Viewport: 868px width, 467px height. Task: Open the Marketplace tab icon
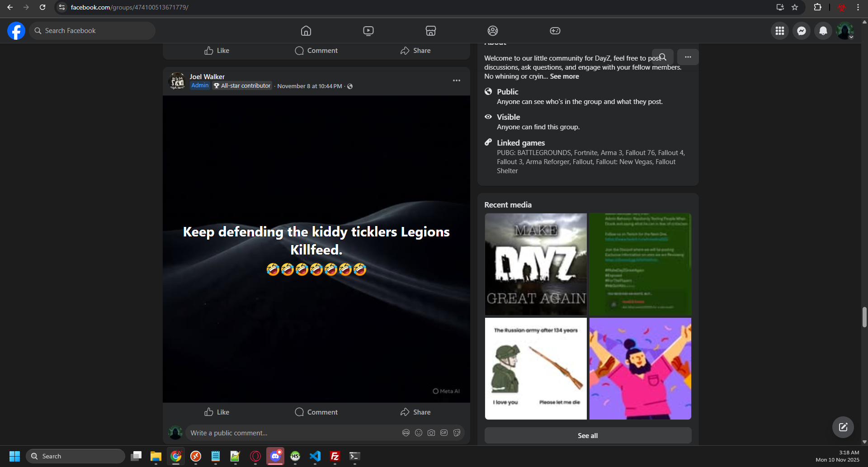coord(431,31)
